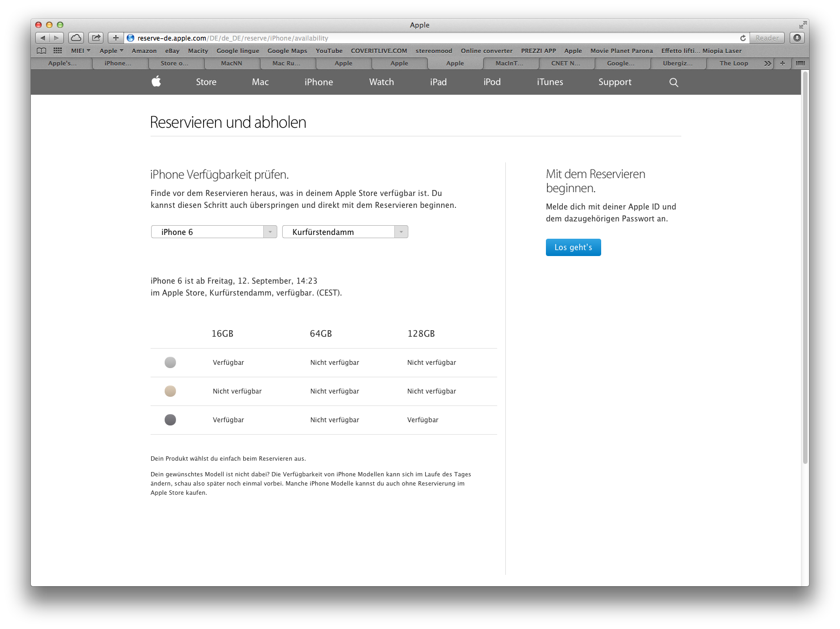Click the page's vertical scrollbar
This screenshot has width=840, height=629.
pos(805,268)
